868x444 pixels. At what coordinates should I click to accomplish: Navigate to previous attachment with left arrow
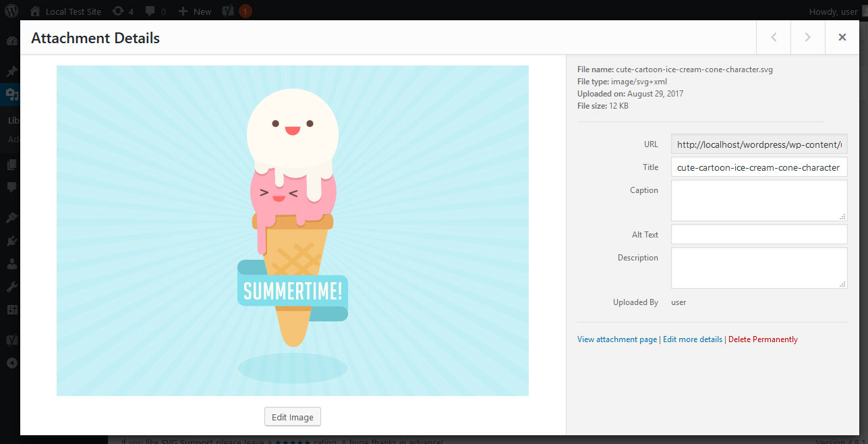point(773,37)
